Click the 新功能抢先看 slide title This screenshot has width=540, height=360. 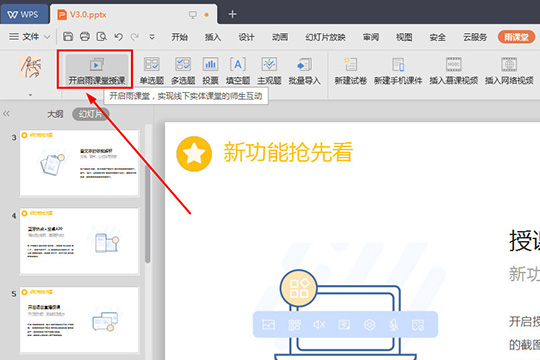click(288, 152)
